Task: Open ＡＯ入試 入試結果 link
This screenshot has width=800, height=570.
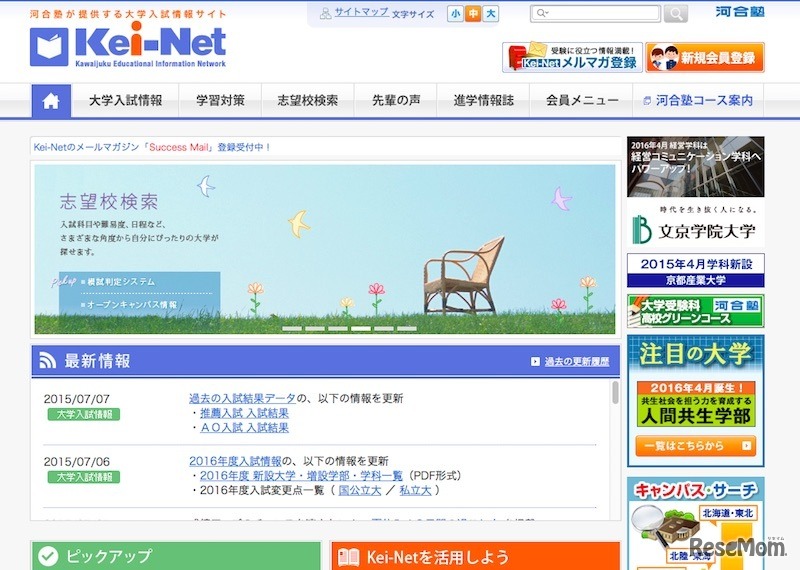Action: point(244,428)
